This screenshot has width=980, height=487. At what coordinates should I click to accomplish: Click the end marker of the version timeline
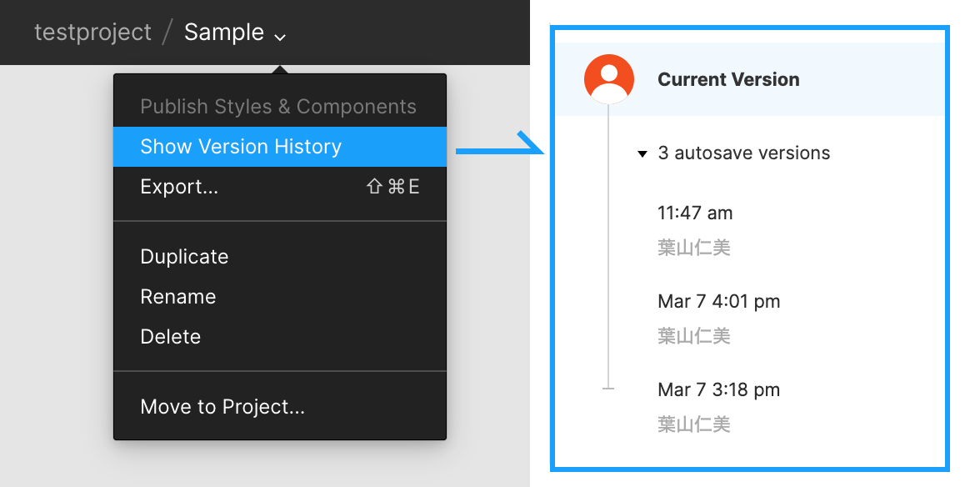(608, 389)
